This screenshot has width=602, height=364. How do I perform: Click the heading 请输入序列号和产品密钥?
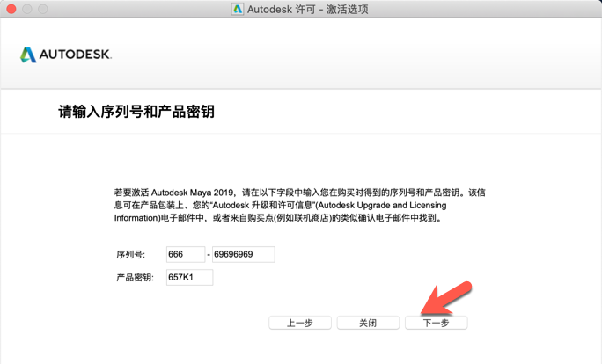[x=136, y=112]
